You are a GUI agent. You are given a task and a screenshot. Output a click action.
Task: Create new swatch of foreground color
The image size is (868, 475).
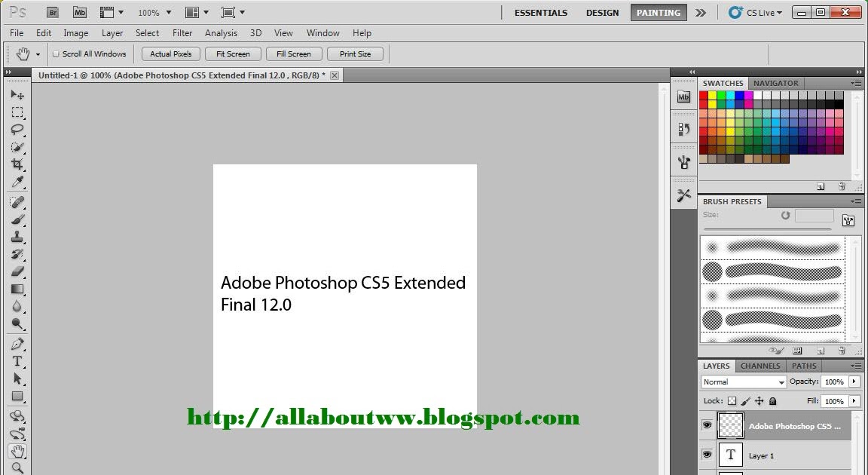821,187
